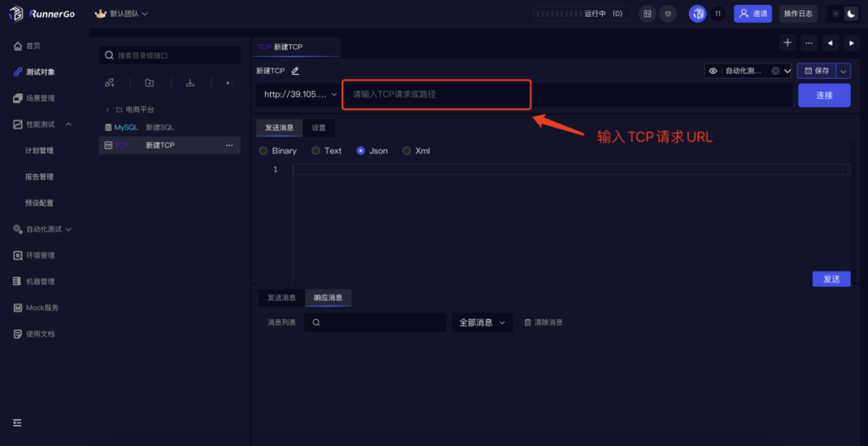Open 使用文档 in the sidebar

41,334
